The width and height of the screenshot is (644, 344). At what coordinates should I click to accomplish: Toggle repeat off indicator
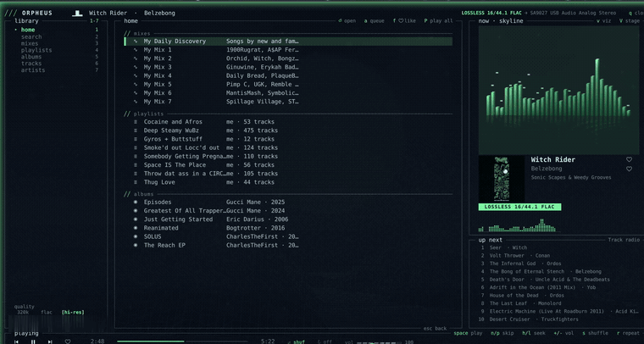coord(325,341)
